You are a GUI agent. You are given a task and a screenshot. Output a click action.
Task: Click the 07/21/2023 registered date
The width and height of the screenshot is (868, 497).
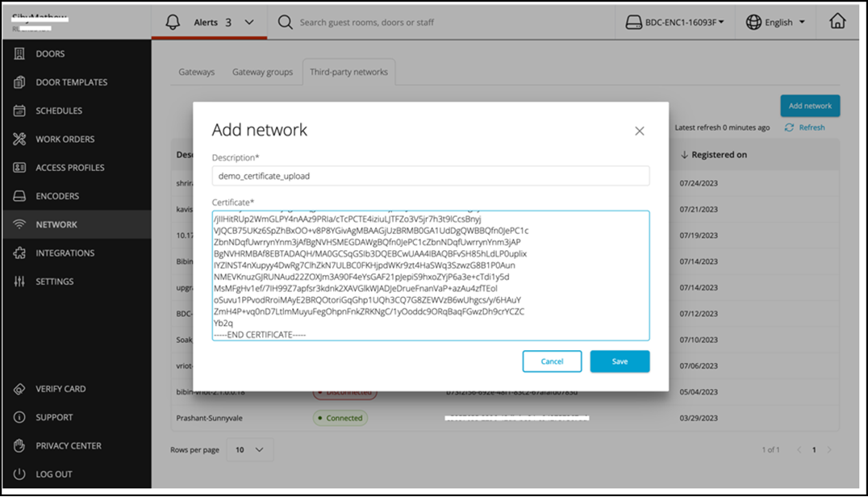699,209
